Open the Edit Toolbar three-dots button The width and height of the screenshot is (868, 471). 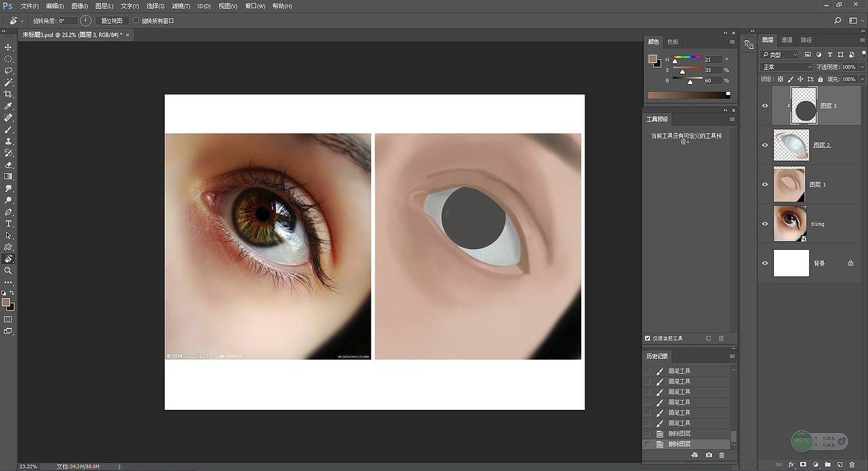click(9, 282)
